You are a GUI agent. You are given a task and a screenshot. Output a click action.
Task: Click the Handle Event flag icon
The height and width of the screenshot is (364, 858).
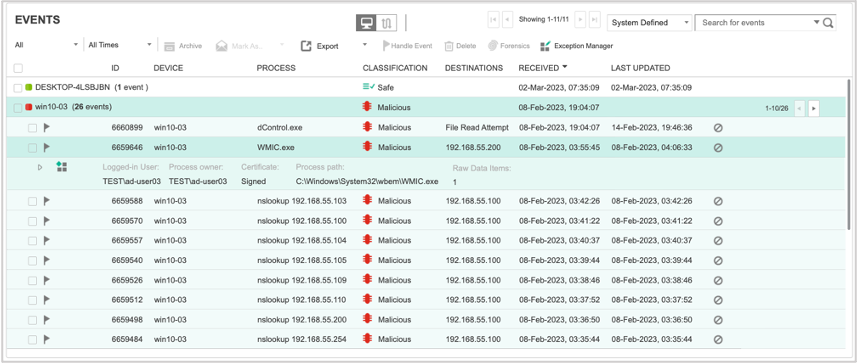(386, 46)
